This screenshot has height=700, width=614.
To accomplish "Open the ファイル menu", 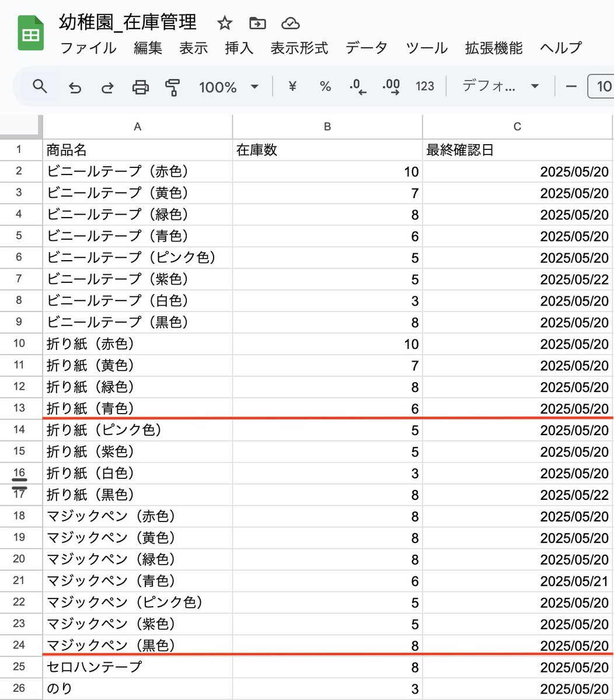I will (89, 48).
